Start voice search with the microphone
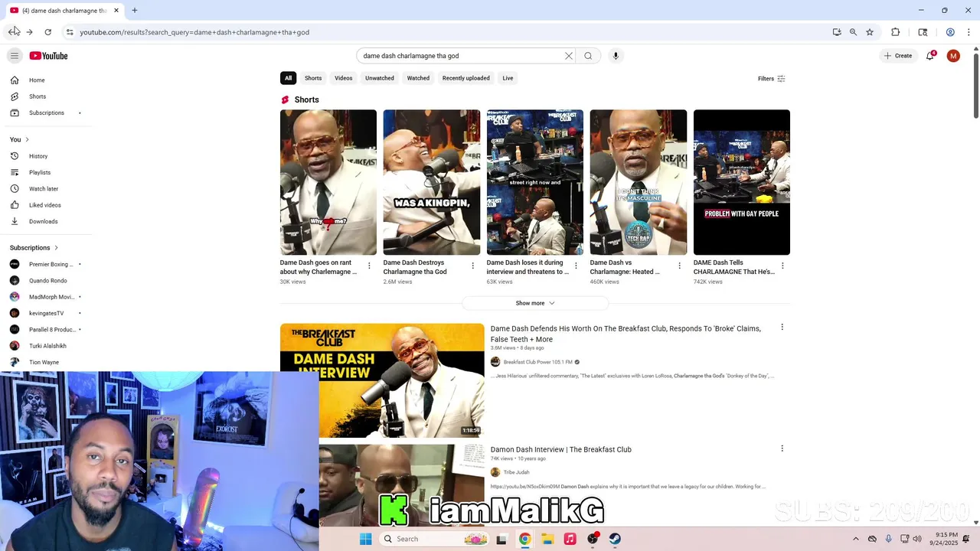The height and width of the screenshot is (551, 980). point(616,56)
